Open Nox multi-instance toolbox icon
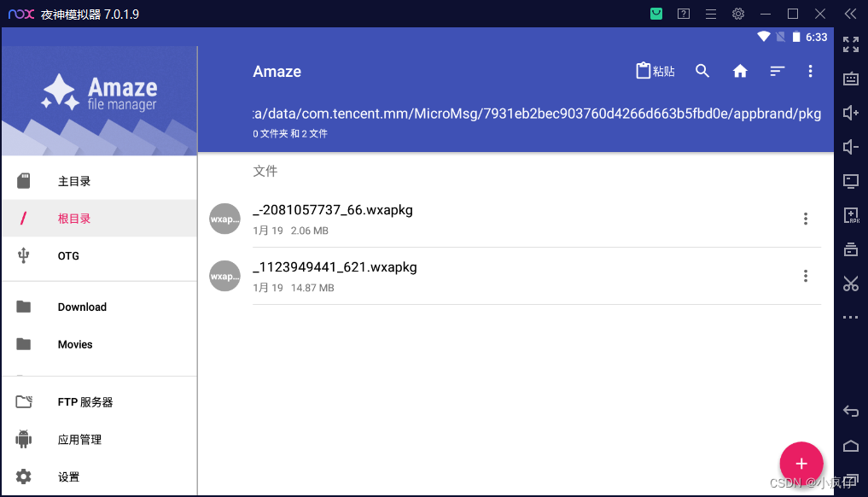The image size is (868, 497). [851, 249]
